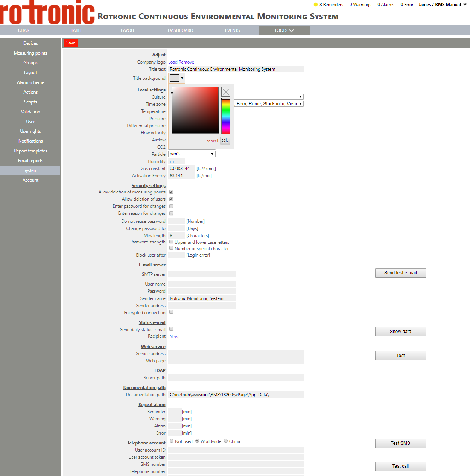This screenshot has width=470, height=476.
Task: Click the Web service Test button
Action: pyautogui.click(x=400, y=356)
